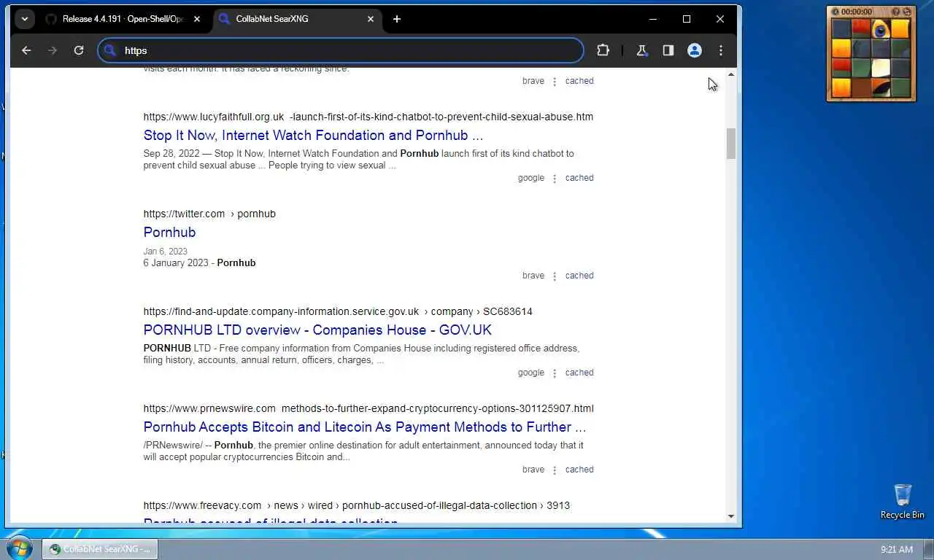View cached copy of the lucyfaithfull.org.uk result
The height and width of the screenshot is (560, 934).
pos(579,178)
